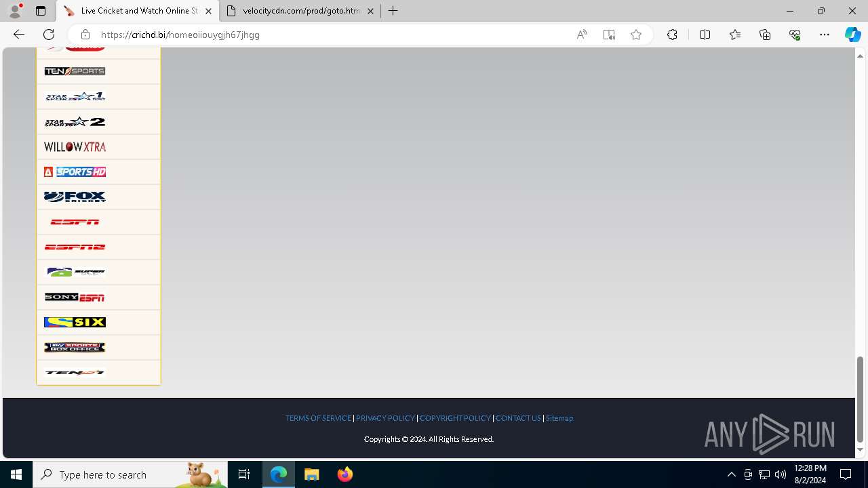
Task: Click the page vertical scrollbar thumb
Action: (x=860, y=399)
